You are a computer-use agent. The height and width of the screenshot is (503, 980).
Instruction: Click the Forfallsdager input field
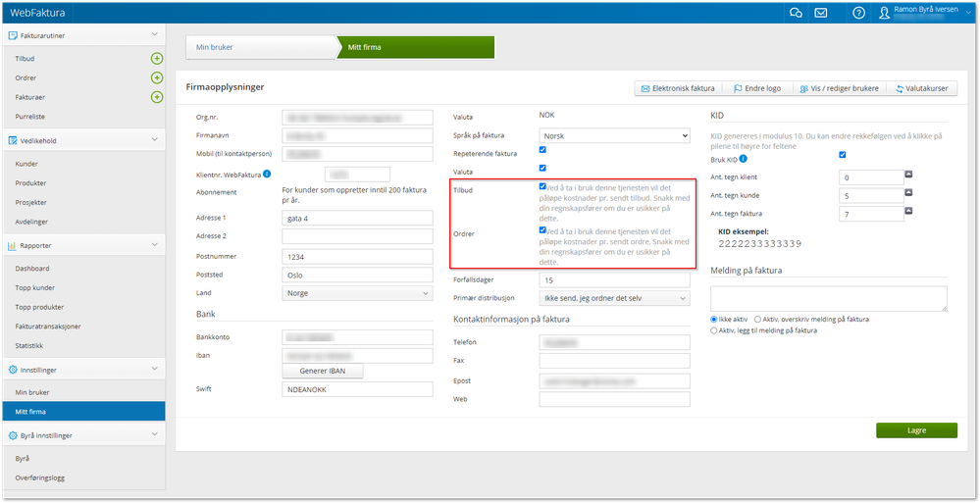tap(614, 279)
